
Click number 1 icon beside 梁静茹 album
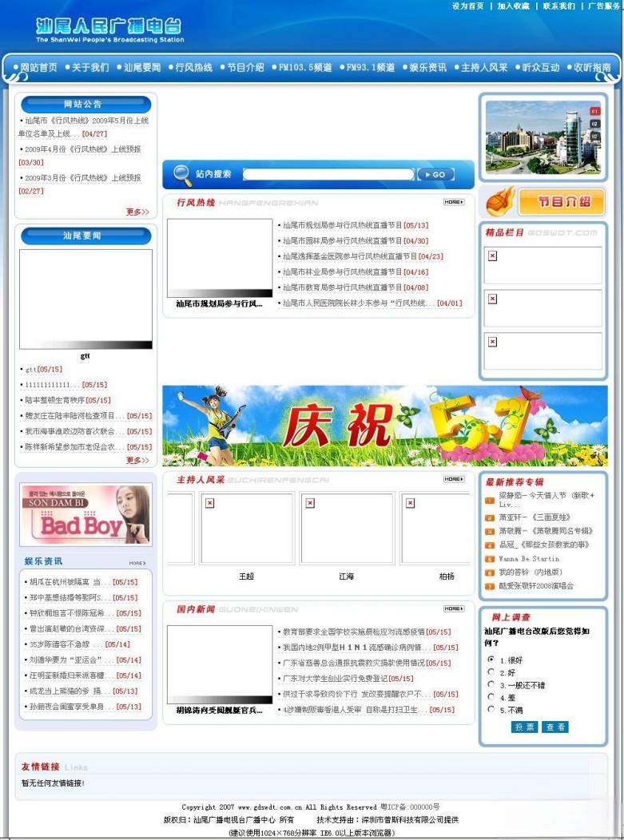coord(490,501)
